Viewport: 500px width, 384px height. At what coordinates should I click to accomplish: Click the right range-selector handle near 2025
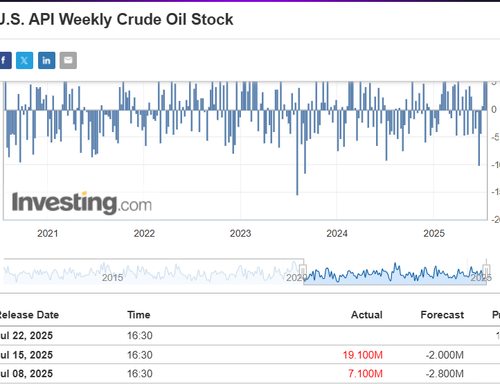coord(486,270)
